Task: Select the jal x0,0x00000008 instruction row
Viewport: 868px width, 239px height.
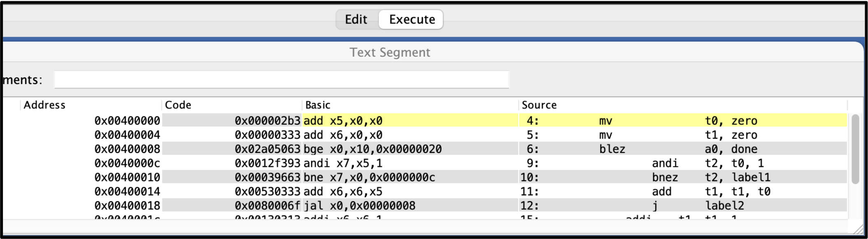Action: (359, 206)
